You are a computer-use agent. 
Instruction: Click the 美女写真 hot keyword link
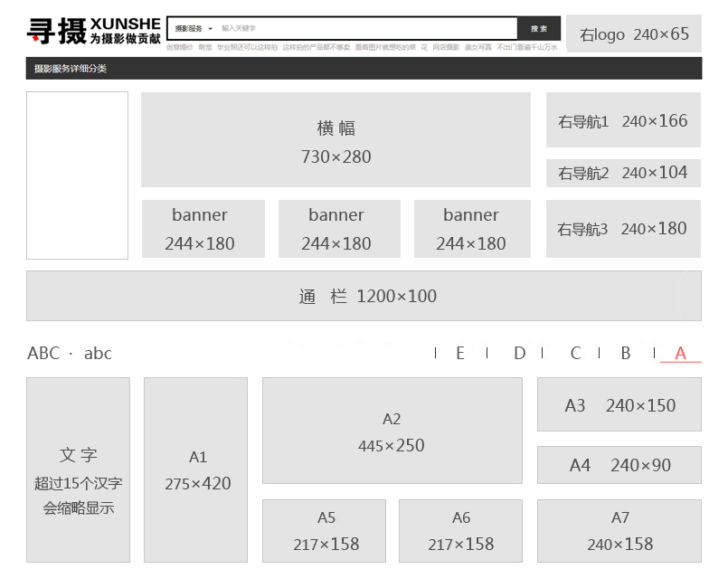tap(478, 47)
